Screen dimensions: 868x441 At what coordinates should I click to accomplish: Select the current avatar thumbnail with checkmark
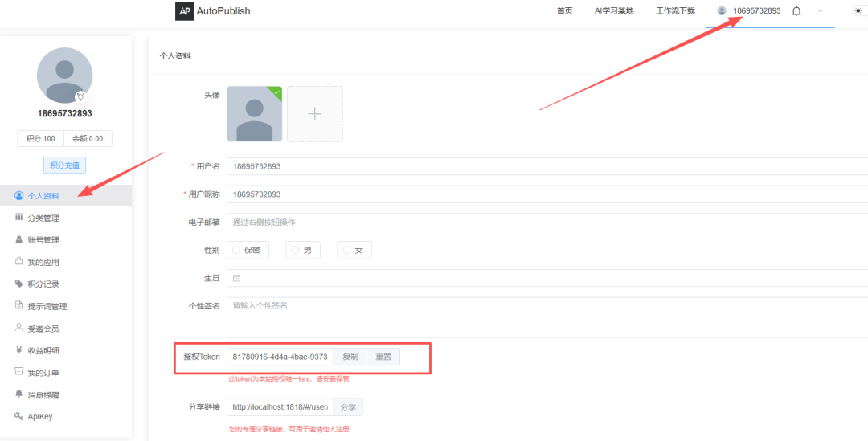pos(255,114)
